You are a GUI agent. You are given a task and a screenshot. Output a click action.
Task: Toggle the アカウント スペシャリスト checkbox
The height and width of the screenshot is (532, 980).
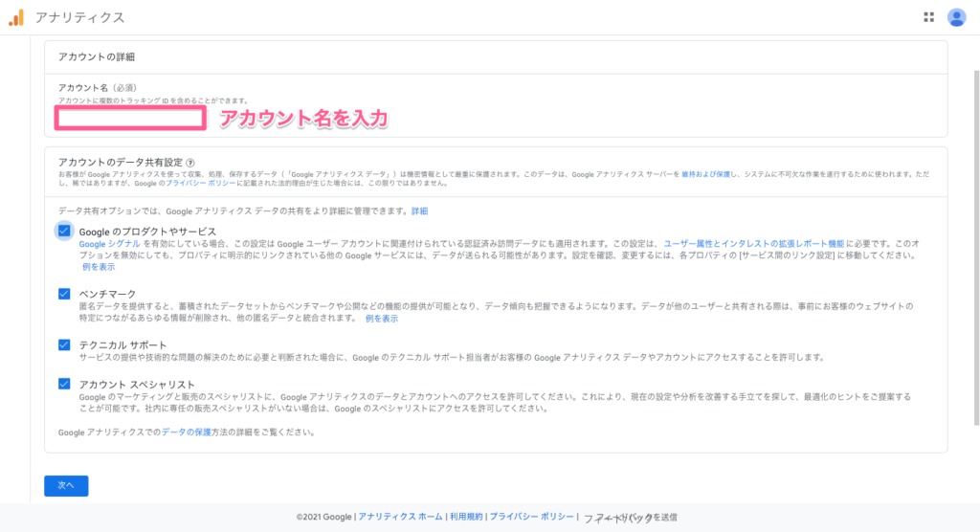[x=64, y=384]
